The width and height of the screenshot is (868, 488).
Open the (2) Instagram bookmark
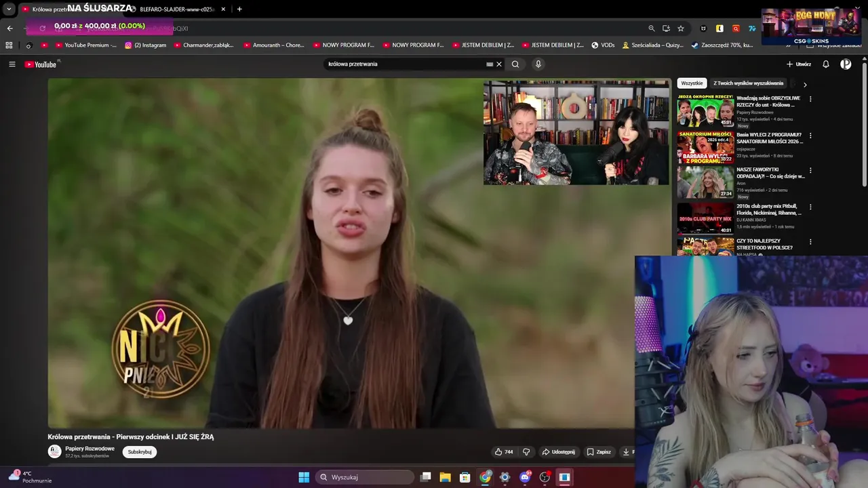click(x=145, y=45)
